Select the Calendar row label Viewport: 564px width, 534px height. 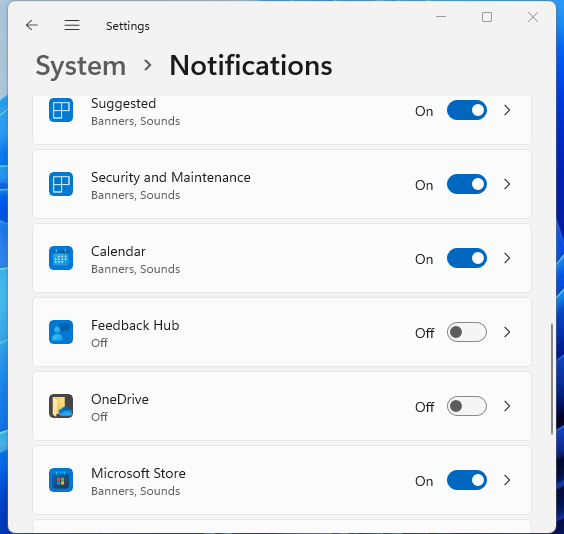click(x=118, y=251)
